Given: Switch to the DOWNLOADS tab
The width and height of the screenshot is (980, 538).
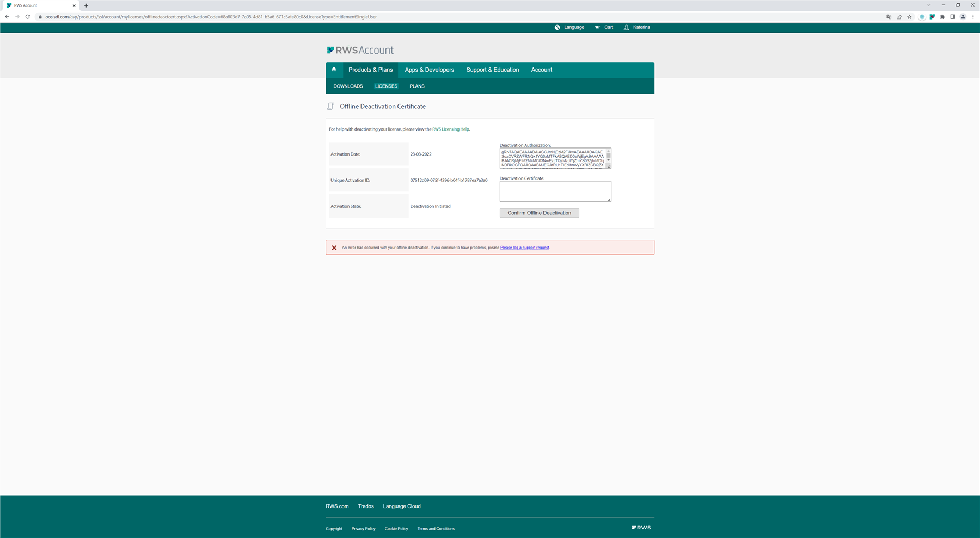Looking at the screenshot, I should click(x=348, y=86).
